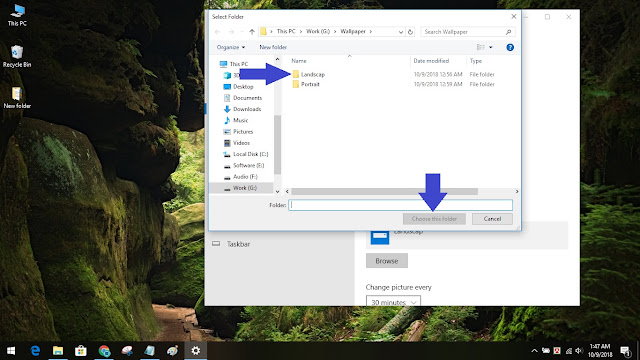This screenshot has height=360, width=640.
Task: Click the Browse button
Action: 387,261
